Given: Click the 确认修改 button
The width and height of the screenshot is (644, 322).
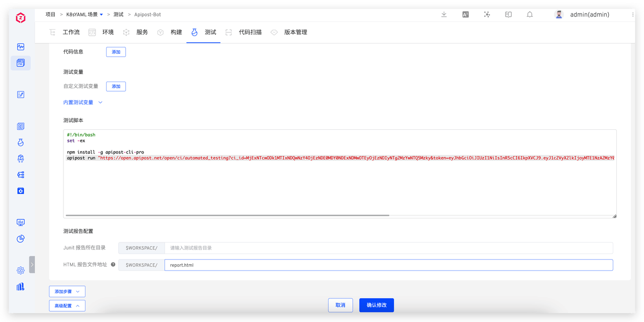Looking at the screenshot, I should [x=376, y=305].
